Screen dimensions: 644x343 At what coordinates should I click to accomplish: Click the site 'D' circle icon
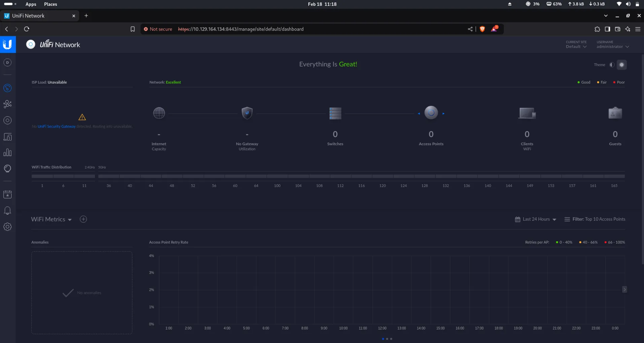click(7, 62)
